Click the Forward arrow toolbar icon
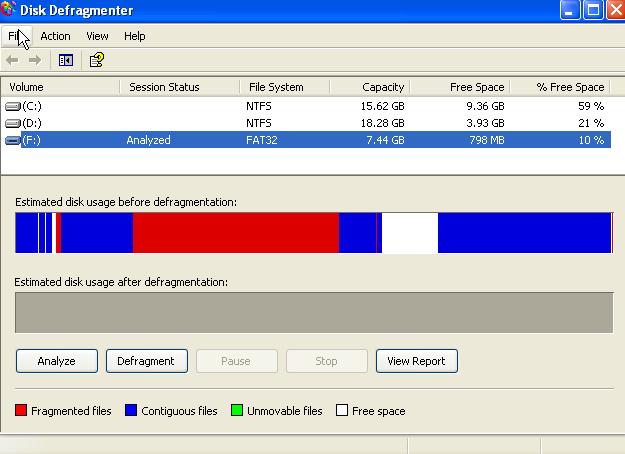Viewport: 625px width, 454px height. click(35, 60)
